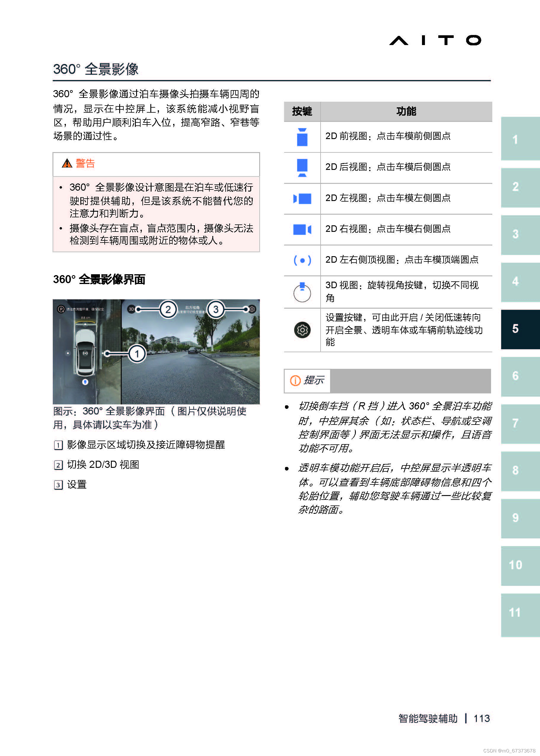Click the P icon in the interface picture
The width and height of the screenshot is (540, 756).
[x=61, y=309]
